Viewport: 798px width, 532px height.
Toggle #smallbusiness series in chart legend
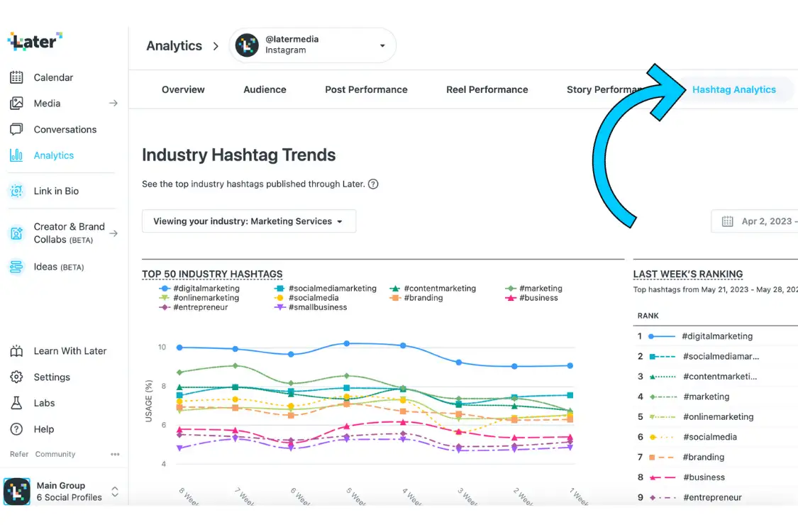[311, 307]
